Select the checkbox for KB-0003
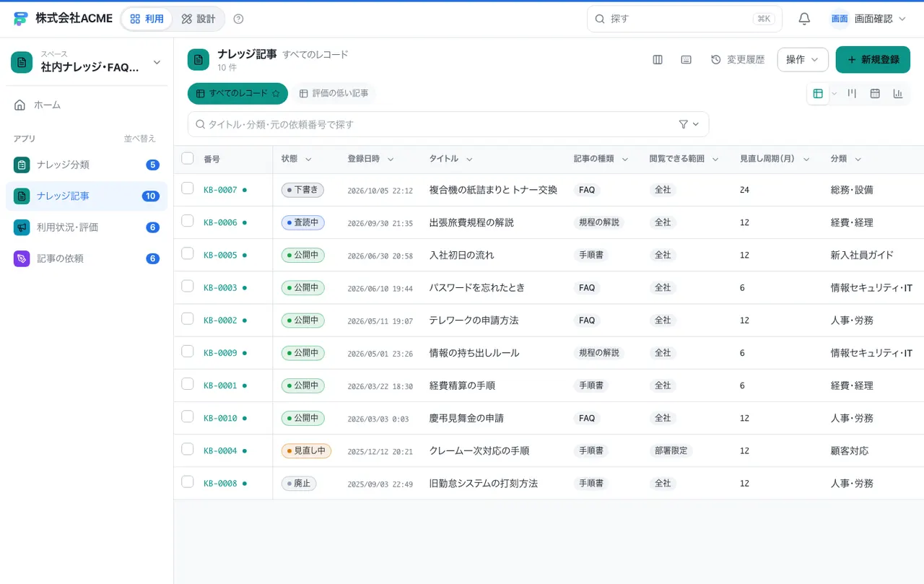924x584 pixels. coord(188,286)
